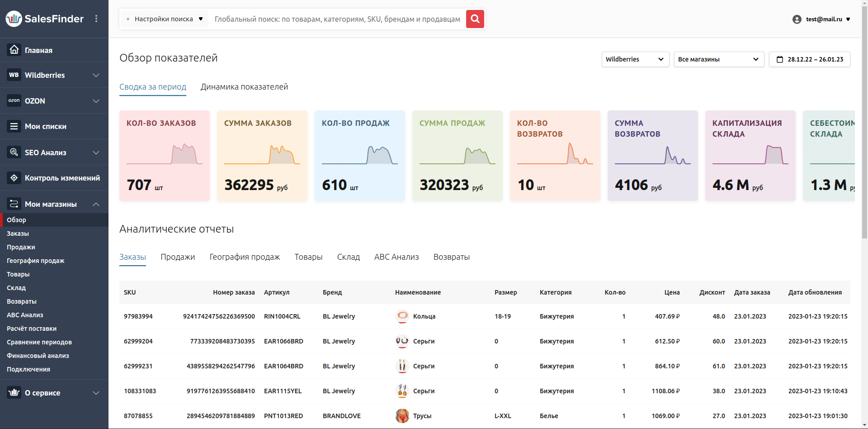Open the 28.12.22 – 26.01.23 date range picker
868x429 pixels.
click(809, 59)
